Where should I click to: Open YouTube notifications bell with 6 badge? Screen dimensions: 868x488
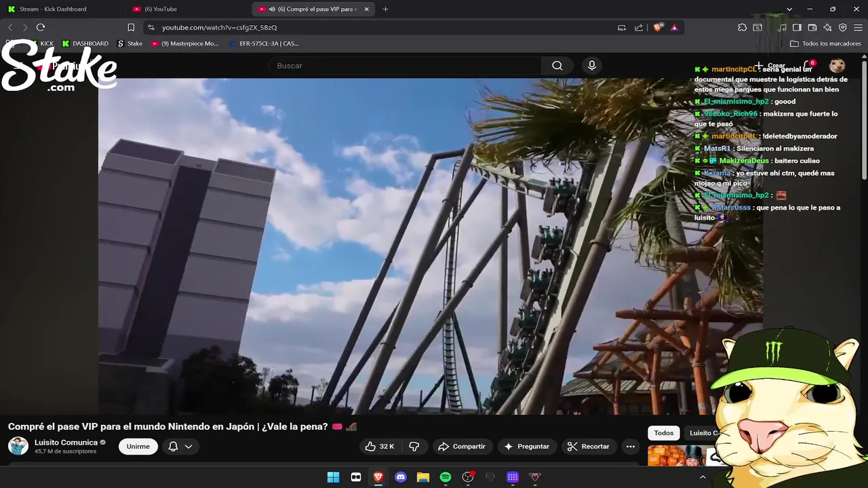(808, 66)
